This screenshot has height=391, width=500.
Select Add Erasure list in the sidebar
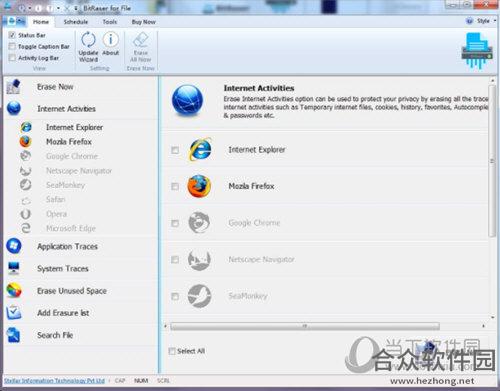click(x=81, y=313)
